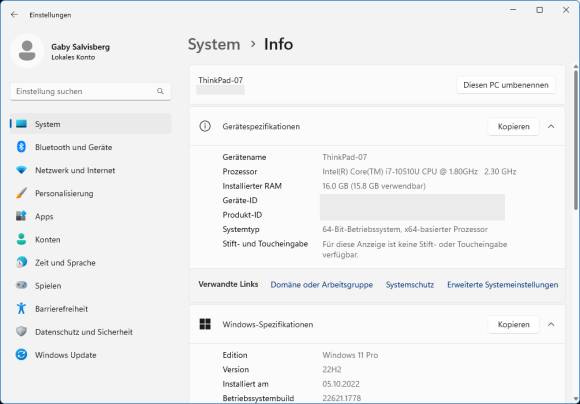Click the Windows Update sync icon
The image size is (580, 404).
[21, 354]
